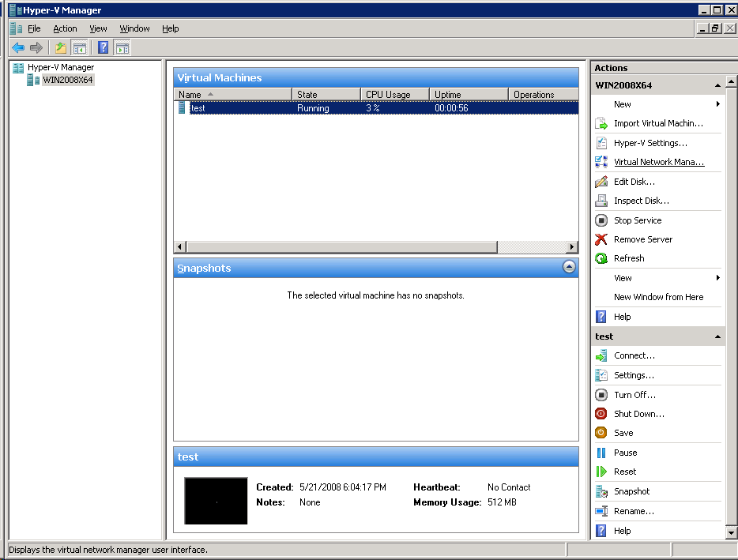Viewport: 738px width, 560px height.
Task: Click the Up one level toolbar icon
Action: click(61, 47)
